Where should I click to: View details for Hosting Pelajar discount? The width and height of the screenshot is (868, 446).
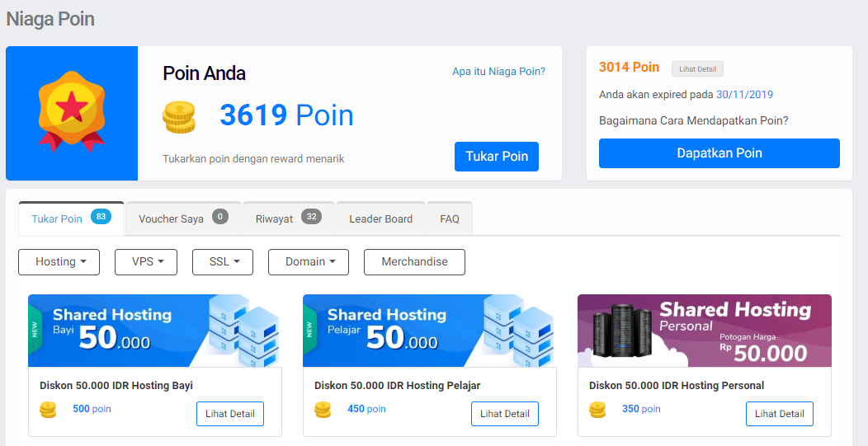pos(505,414)
